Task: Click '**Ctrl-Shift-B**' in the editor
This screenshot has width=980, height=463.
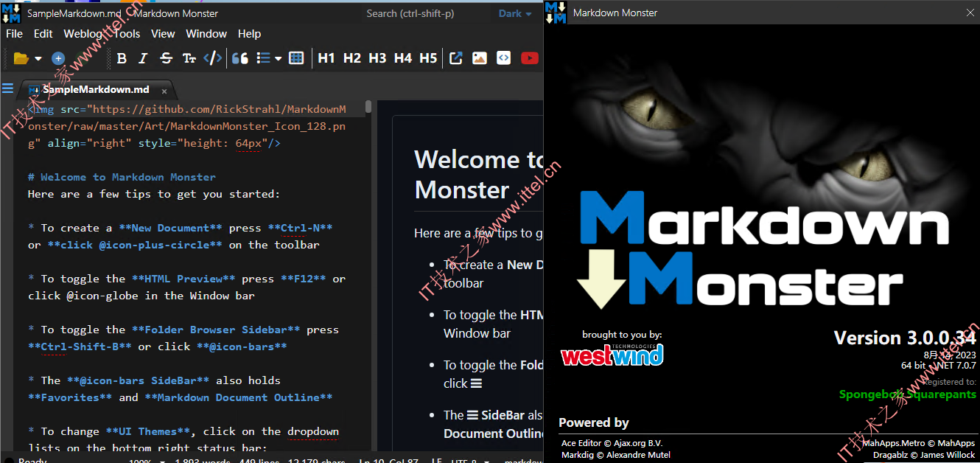Action: (x=80, y=347)
